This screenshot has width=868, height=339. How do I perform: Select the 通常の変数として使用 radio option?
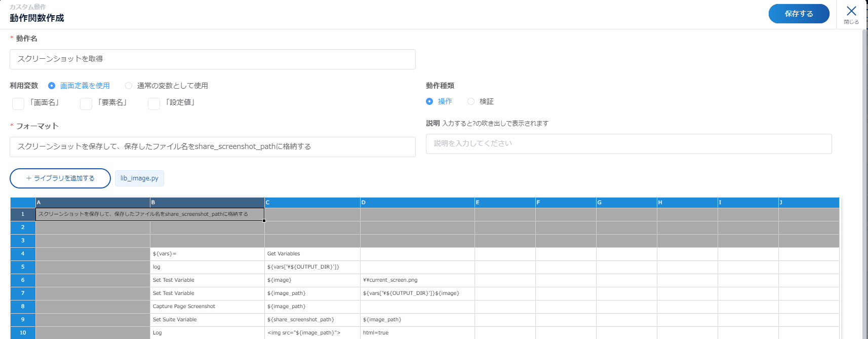click(129, 86)
